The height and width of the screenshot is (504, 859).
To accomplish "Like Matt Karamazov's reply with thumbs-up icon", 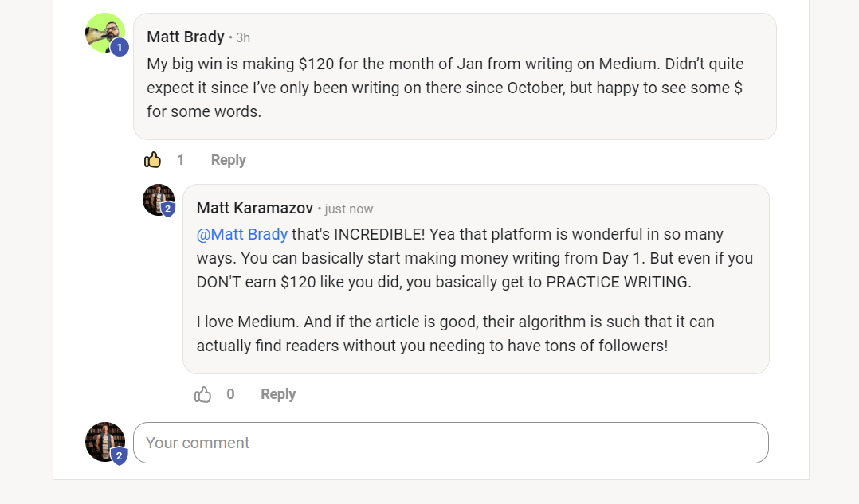I will [x=203, y=394].
